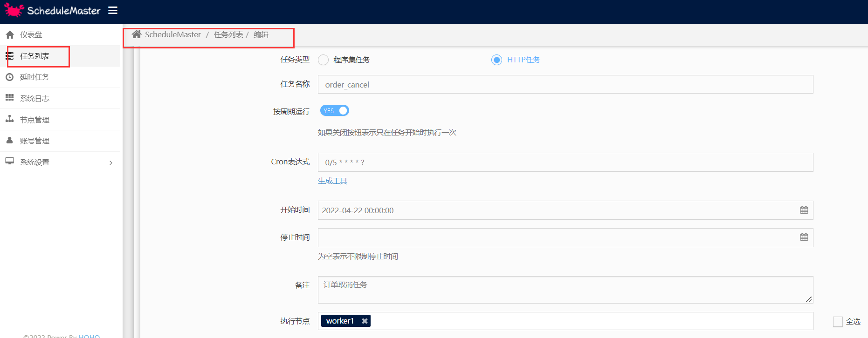Click the sitemap icon beside 节点管理
This screenshot has width=868, height=338.
click(9, 119)
